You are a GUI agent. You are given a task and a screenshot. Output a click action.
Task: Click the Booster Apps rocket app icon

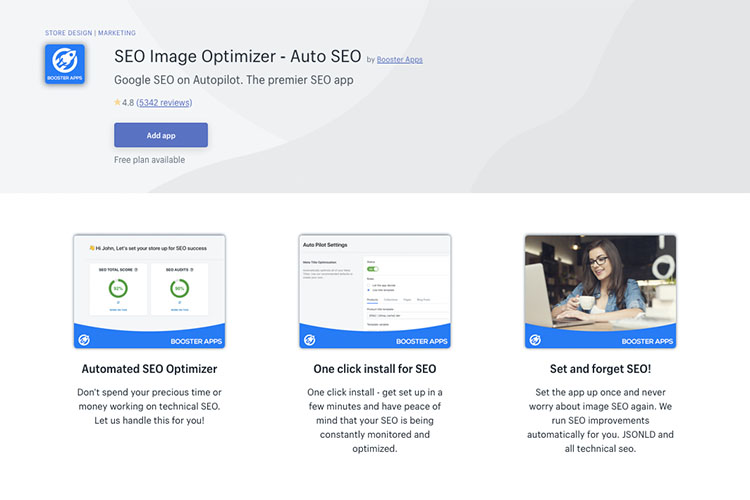[65, 64]
